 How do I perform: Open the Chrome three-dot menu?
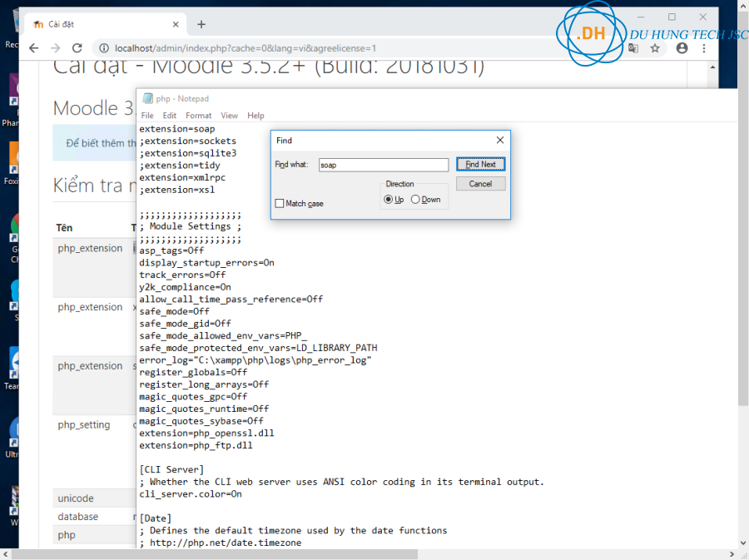(x=706, y=48)
